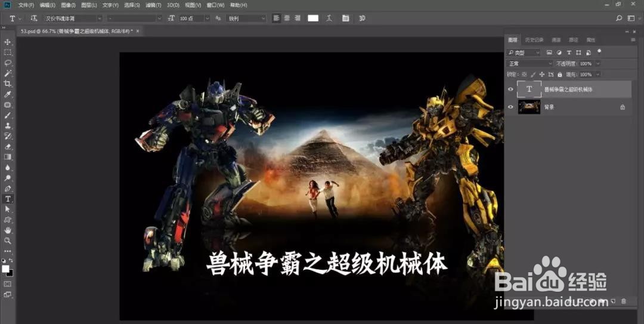
Task: Toggle lock all padlock in Layers panel
Action: coord(560,75)
